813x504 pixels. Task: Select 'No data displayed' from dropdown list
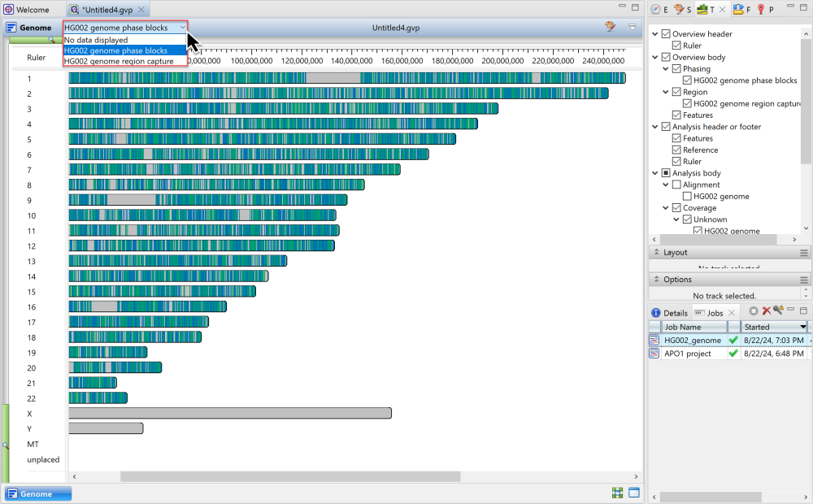click(x=125, y=40)
